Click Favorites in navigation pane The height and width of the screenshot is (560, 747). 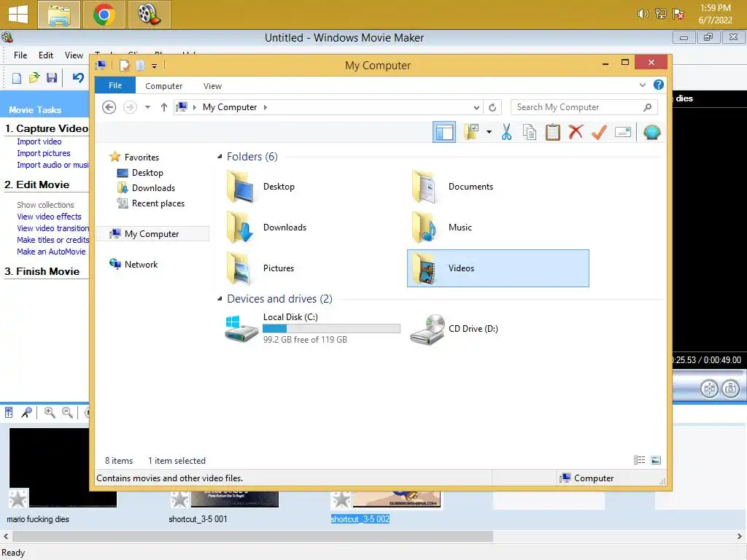point(142,157)
